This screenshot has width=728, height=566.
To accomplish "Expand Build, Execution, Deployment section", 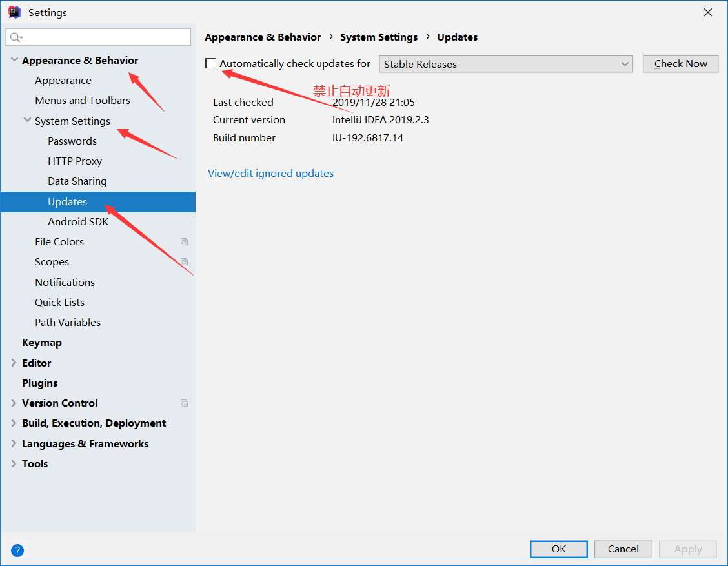I will 14,423.
